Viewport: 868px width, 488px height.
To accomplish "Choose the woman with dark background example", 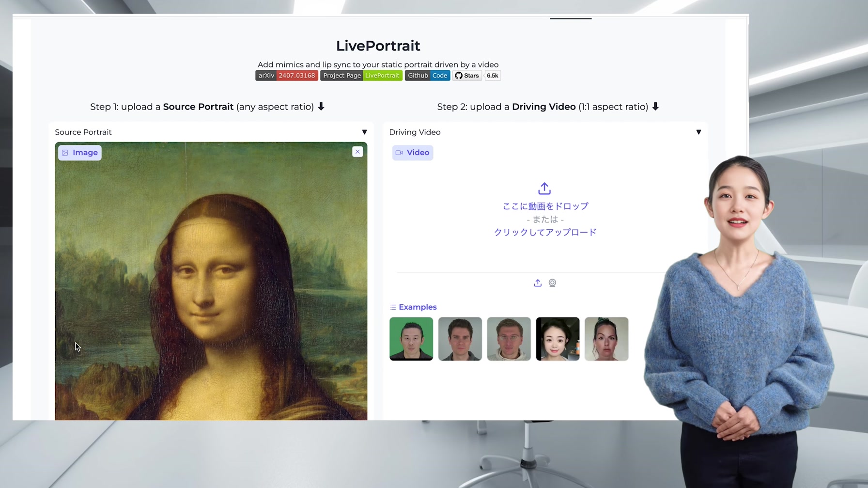I will (x=558, y=339).
